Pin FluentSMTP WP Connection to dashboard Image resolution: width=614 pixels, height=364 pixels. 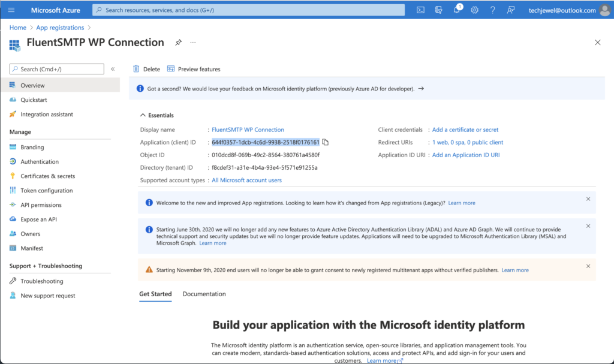coord(178,43)
